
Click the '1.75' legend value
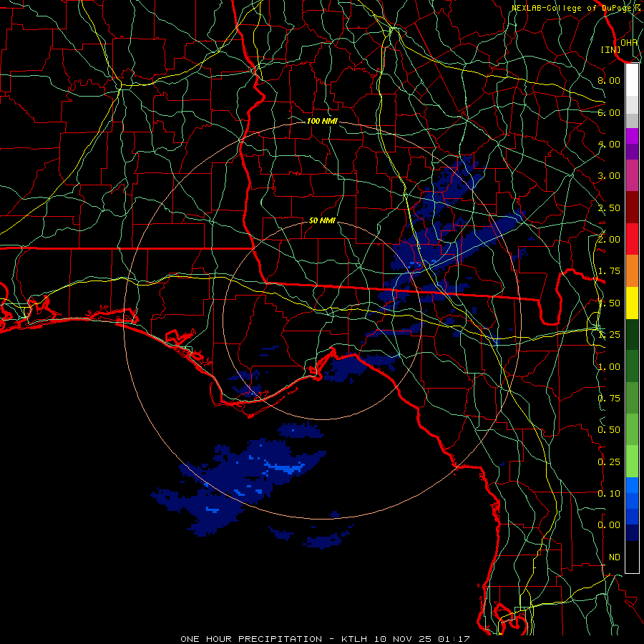point(609,271)
